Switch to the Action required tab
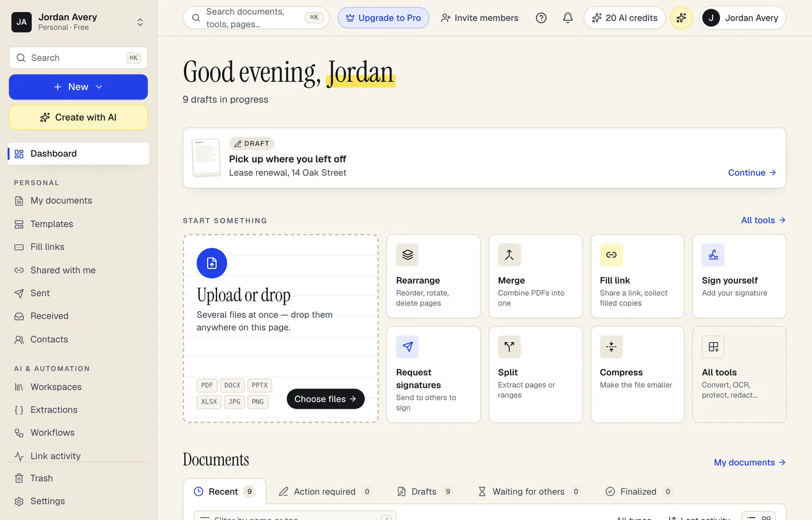 (x=325, y=492)
